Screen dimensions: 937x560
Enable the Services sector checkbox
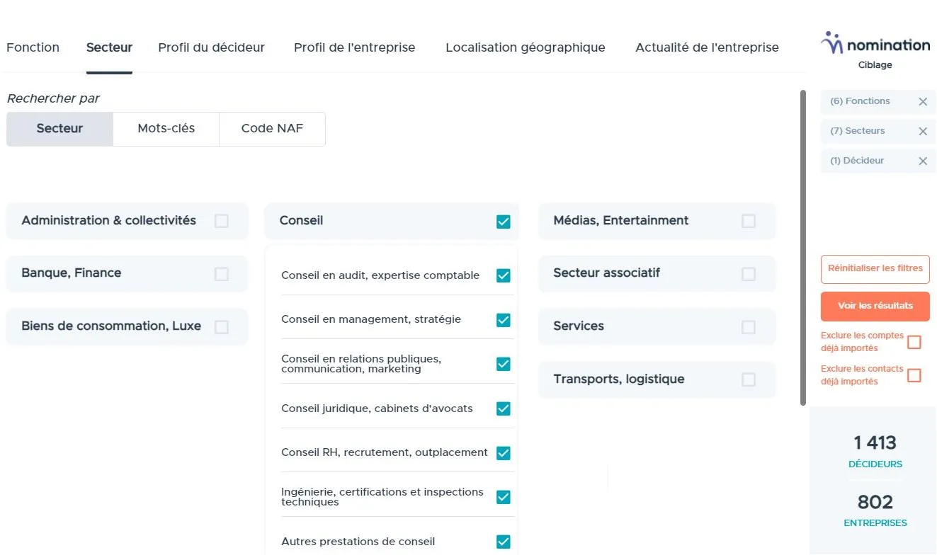pyautogui.click(x=749, y=326)
